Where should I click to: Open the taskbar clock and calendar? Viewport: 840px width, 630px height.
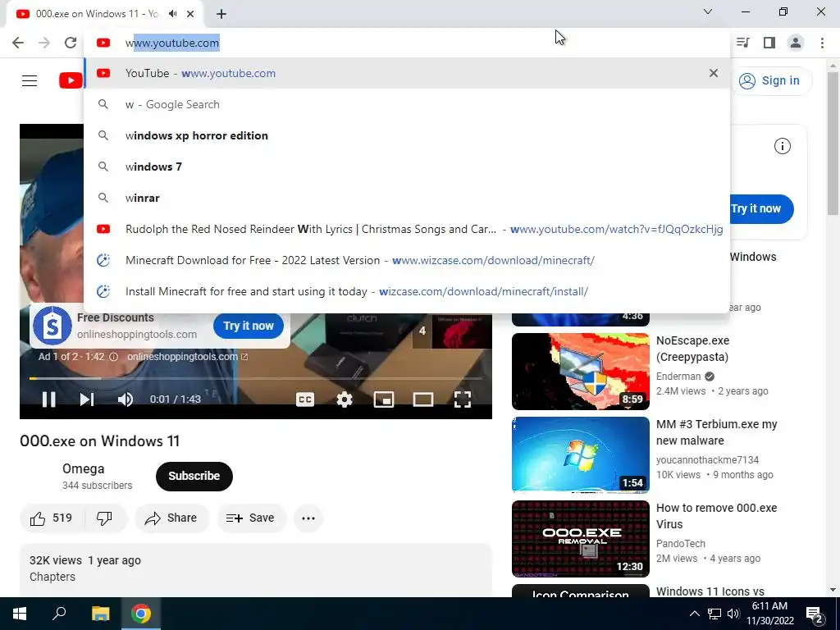(769, 614)
